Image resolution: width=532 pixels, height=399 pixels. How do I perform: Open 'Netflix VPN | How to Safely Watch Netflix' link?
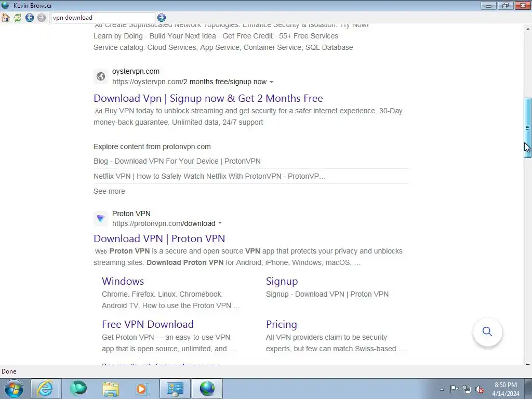point(209,176)
